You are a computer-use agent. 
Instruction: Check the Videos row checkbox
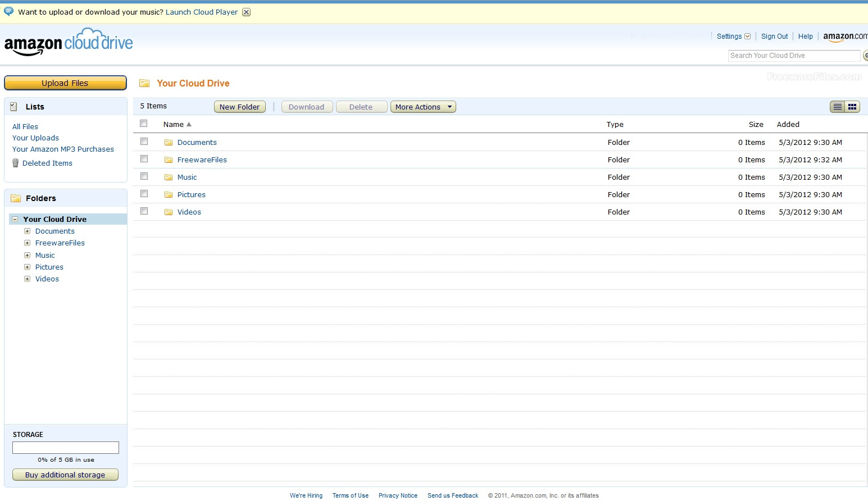point(144,211)
